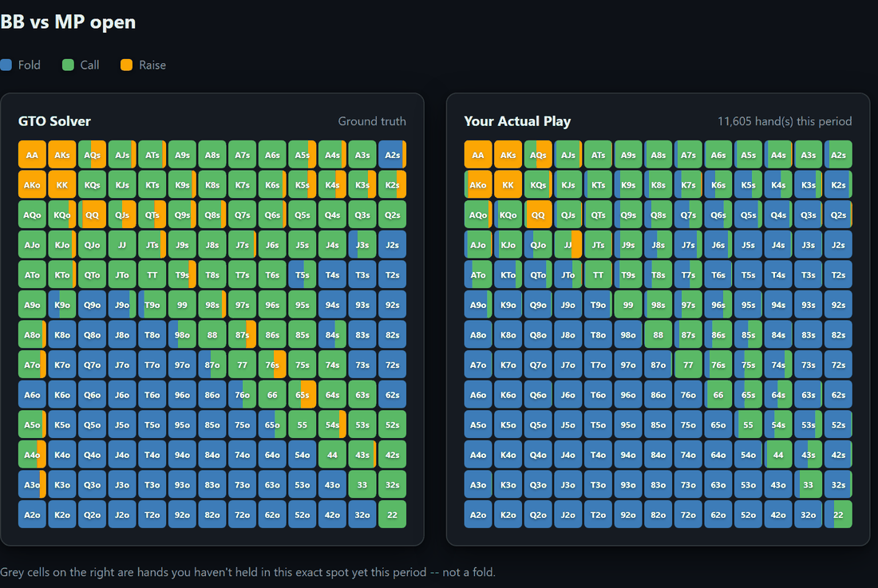Click 22 cell in GTO Solver grid
The width and height of the screenshot is (878, 588).
point(392,515)
